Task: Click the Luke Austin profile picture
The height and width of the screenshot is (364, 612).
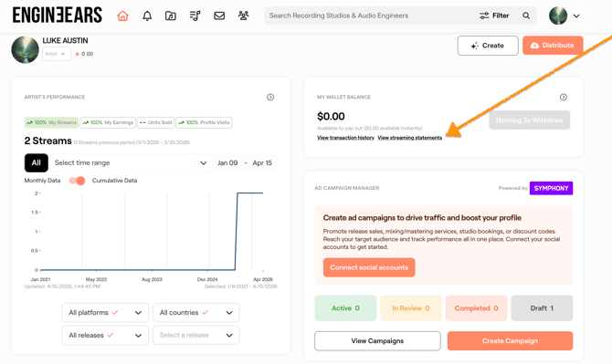Action: click(25, 49)
